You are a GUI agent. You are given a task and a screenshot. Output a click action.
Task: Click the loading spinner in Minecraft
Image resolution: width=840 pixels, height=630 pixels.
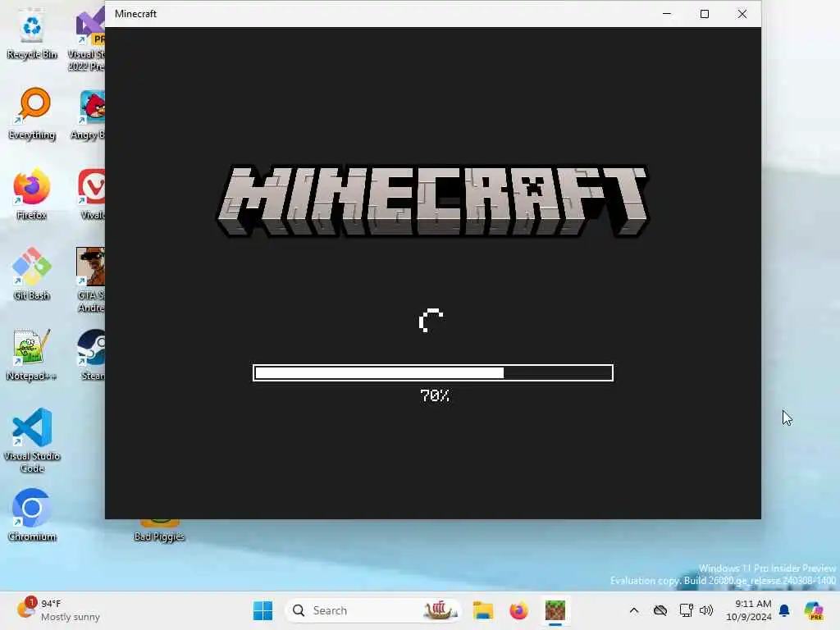pyautogui.click(x=431, y=321)
